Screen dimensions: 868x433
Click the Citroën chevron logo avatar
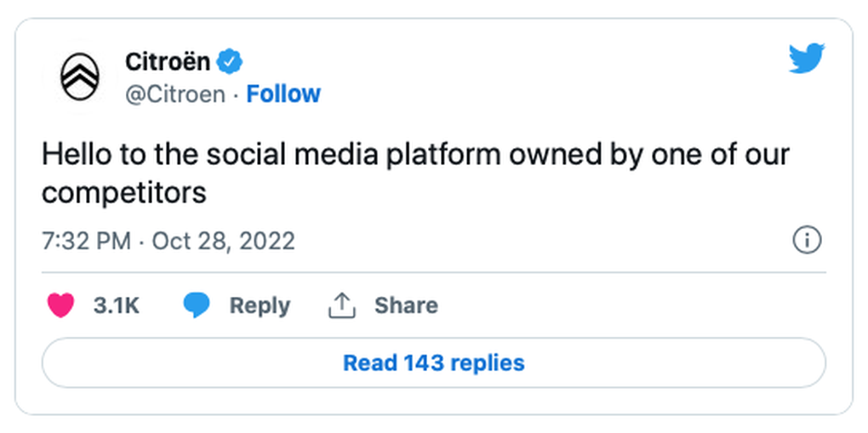point(80,77)
